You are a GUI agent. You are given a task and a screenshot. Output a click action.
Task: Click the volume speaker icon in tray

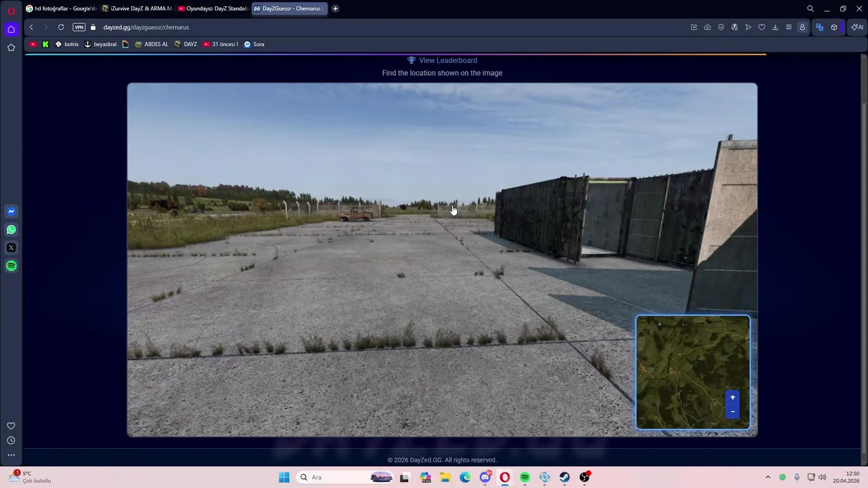[x=822, y=477]
